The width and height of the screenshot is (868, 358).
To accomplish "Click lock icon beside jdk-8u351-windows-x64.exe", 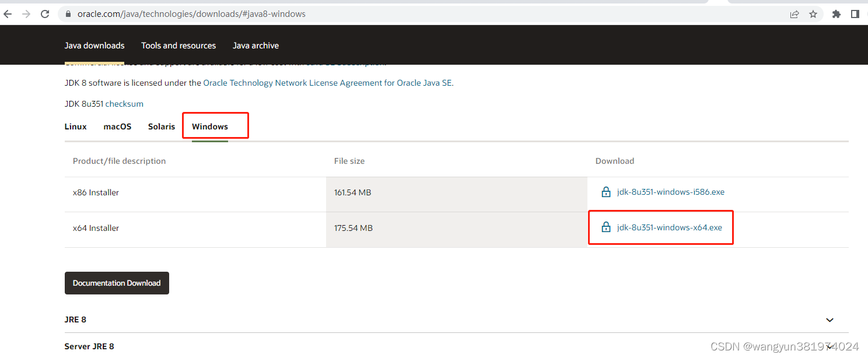I will 605,227.
